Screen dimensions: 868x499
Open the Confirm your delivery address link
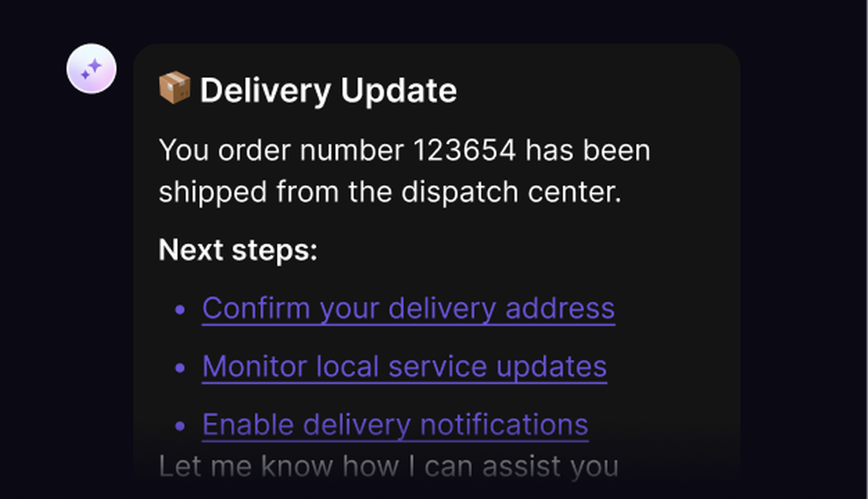(408, 308)
